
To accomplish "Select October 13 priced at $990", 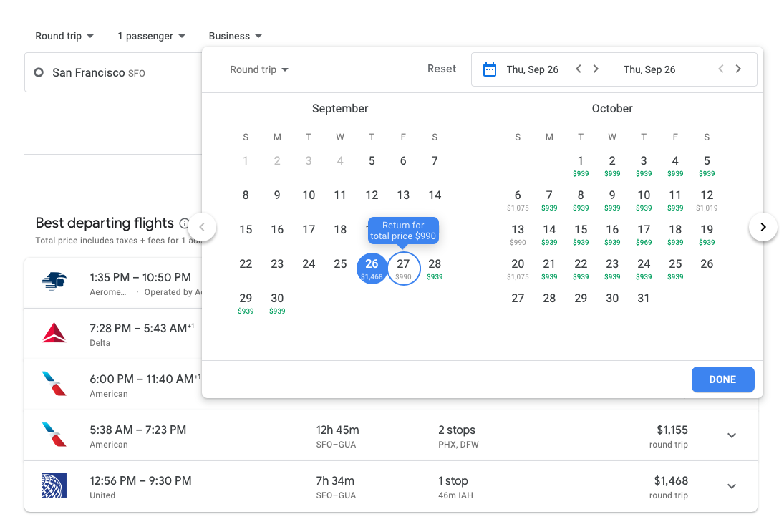I will [518, 233].
